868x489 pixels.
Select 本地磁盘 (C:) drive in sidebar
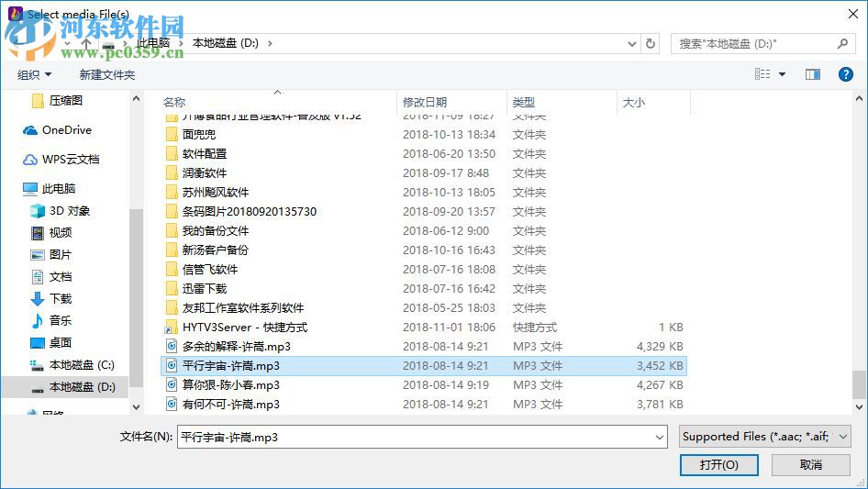tap(72, 365)
